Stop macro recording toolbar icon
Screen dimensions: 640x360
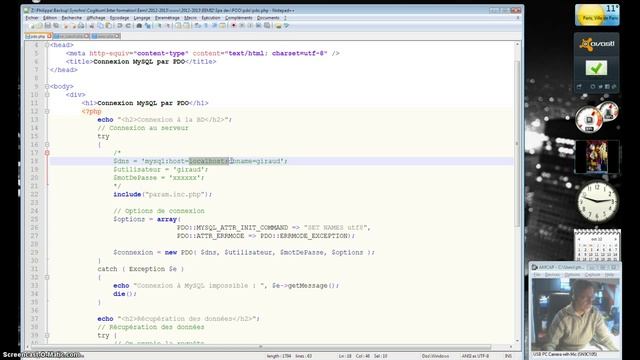(x=242, y=26)
